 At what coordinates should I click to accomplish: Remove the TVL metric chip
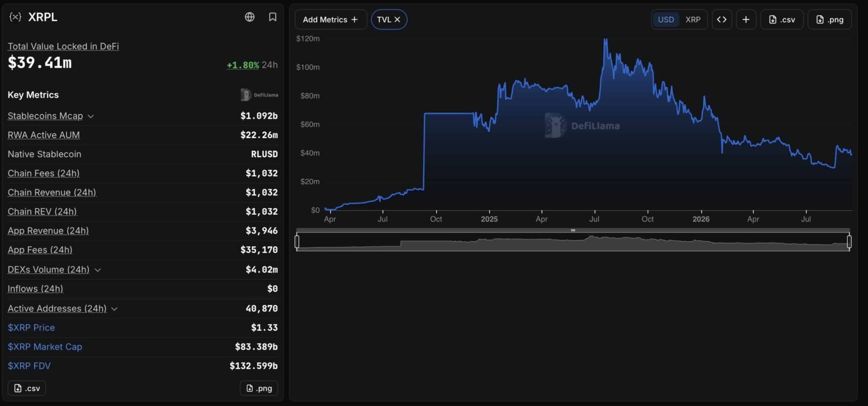click(x=397, y=19)
